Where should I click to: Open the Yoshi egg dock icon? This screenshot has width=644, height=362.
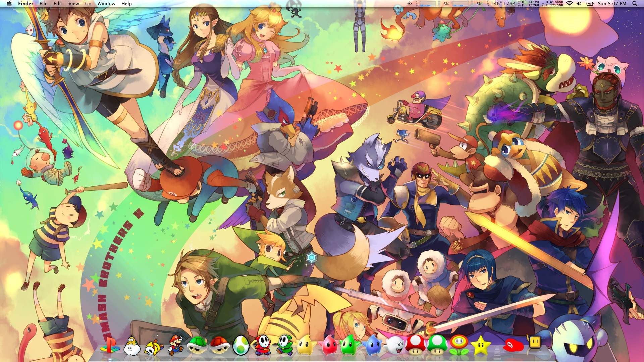pyautogui.click(x=240, y=345)
